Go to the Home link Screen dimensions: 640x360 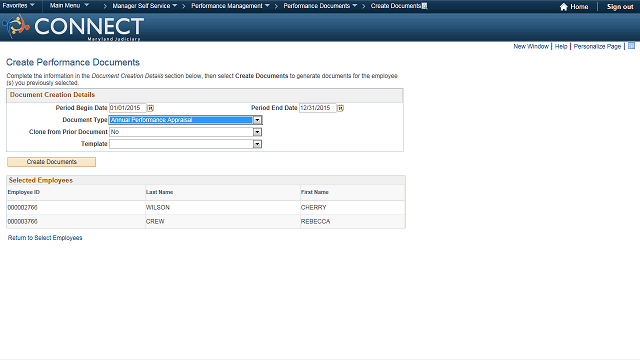point(579,7)
